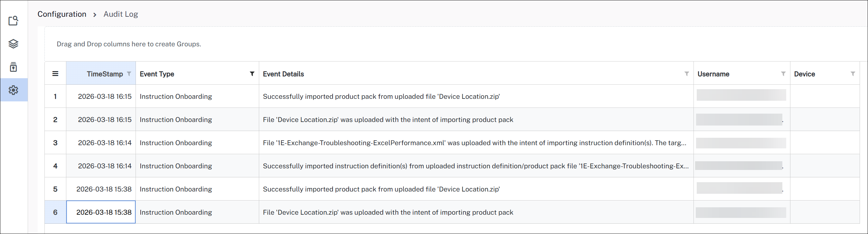Sort by the Username column header
Image resolution: width=868 pixels, height=234 pixels.
coord(713,74)
